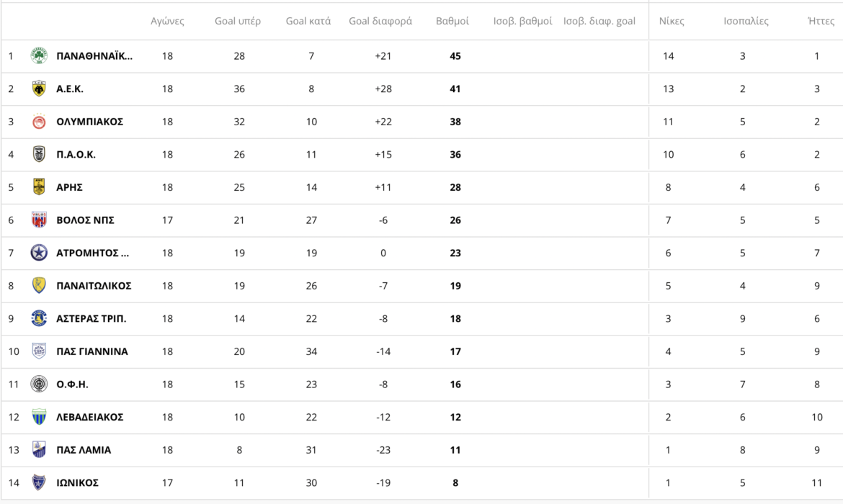This screenshot has height=504, width=843.
Task: Click the Olympiacos red club logo
Action: [39, 122]
